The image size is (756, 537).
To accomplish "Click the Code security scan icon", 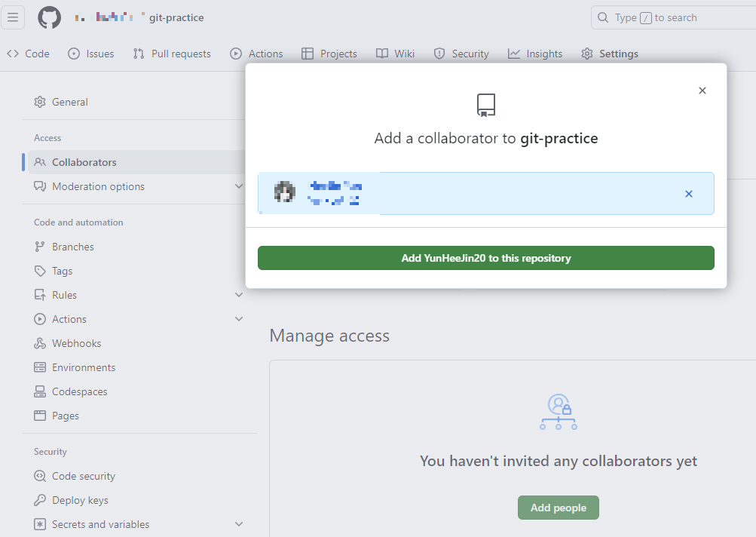I will (x=40, y=476).
